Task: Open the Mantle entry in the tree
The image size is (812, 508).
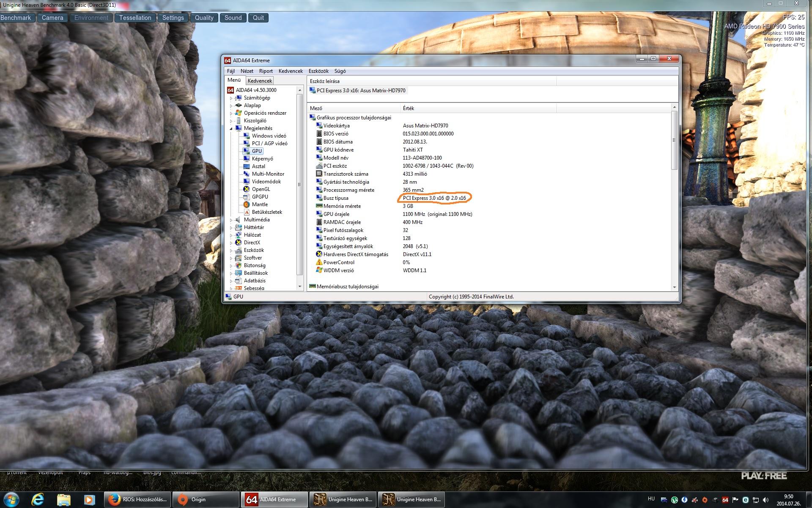Action: (260, 204)
